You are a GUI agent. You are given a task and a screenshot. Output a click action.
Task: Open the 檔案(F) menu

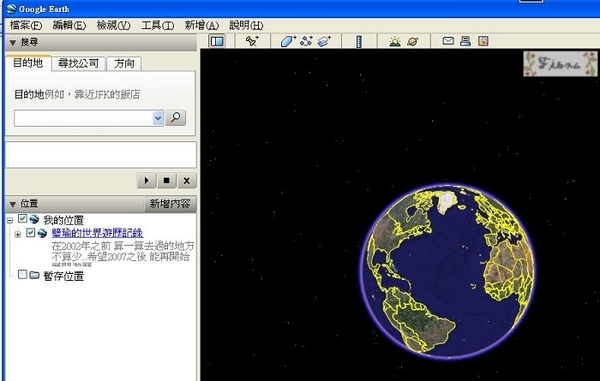[26, 26]
